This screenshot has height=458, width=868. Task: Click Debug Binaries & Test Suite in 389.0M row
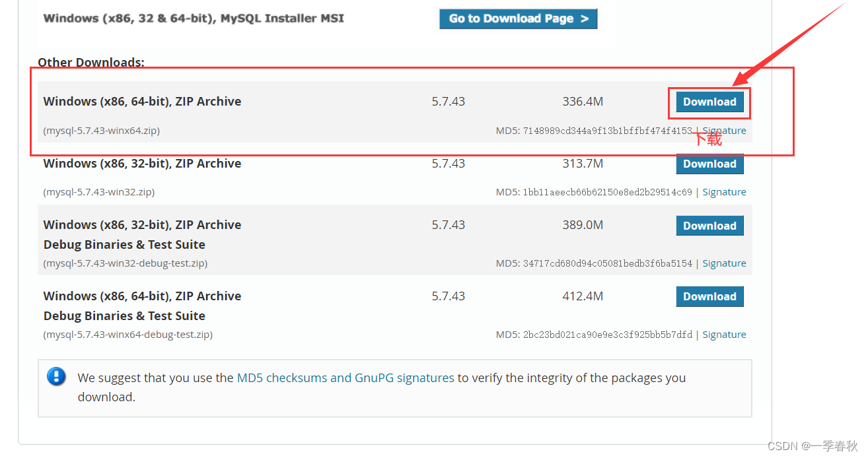point(124,245)
